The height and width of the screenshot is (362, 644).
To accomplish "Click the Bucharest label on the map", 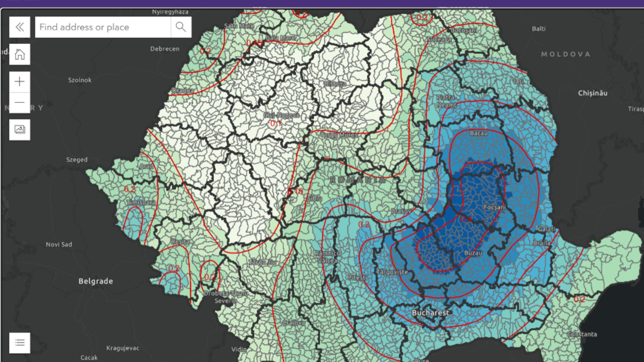I will click(x=430, y=313).
